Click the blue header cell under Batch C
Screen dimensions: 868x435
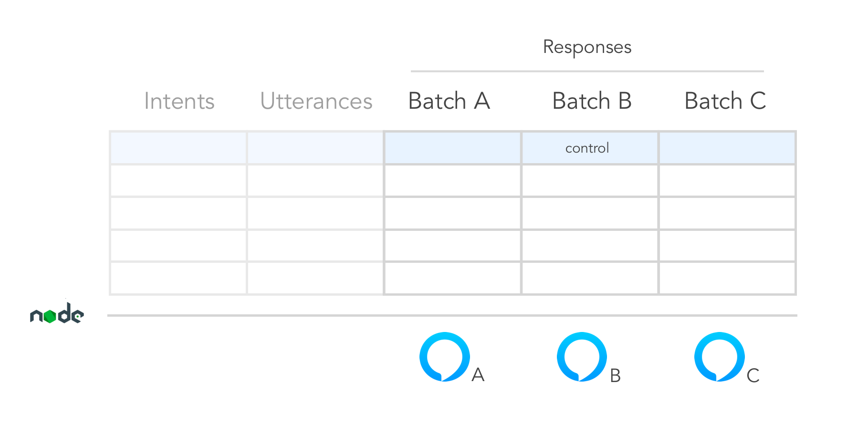pyautogui.click(x=727, y=148)
